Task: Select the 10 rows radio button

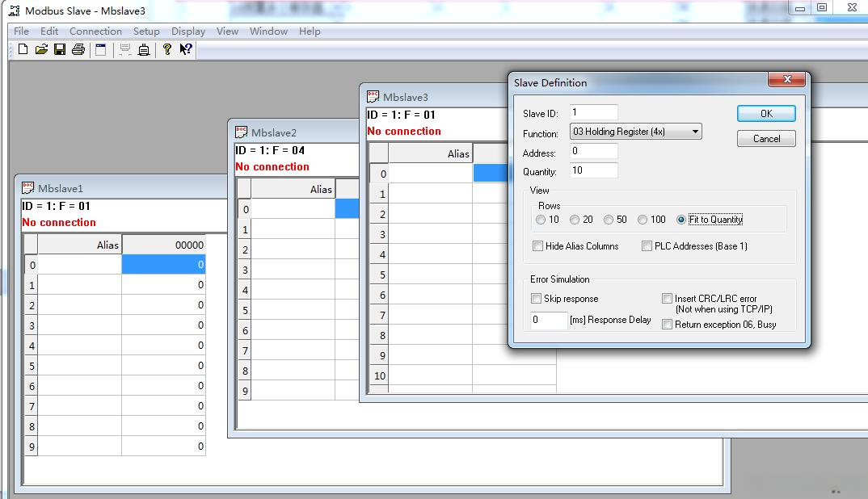Action: pos(541,220)
